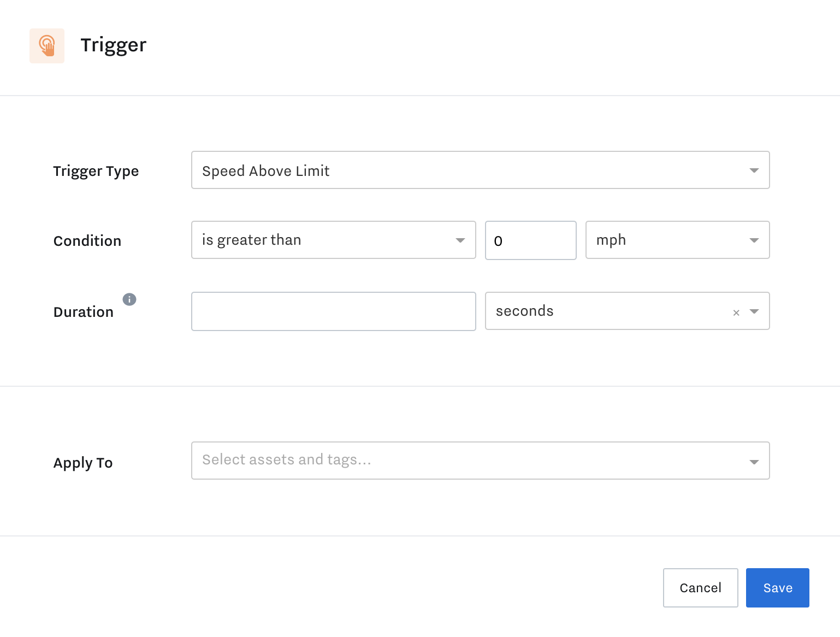The height and width of the screenshot is (637, 840).
Task: Open the 'is greater than' condition dropdown
Action: 328,240
